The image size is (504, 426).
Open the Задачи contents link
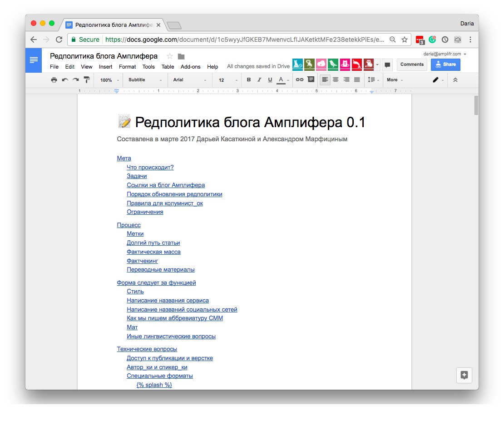(x=137, y=176)
